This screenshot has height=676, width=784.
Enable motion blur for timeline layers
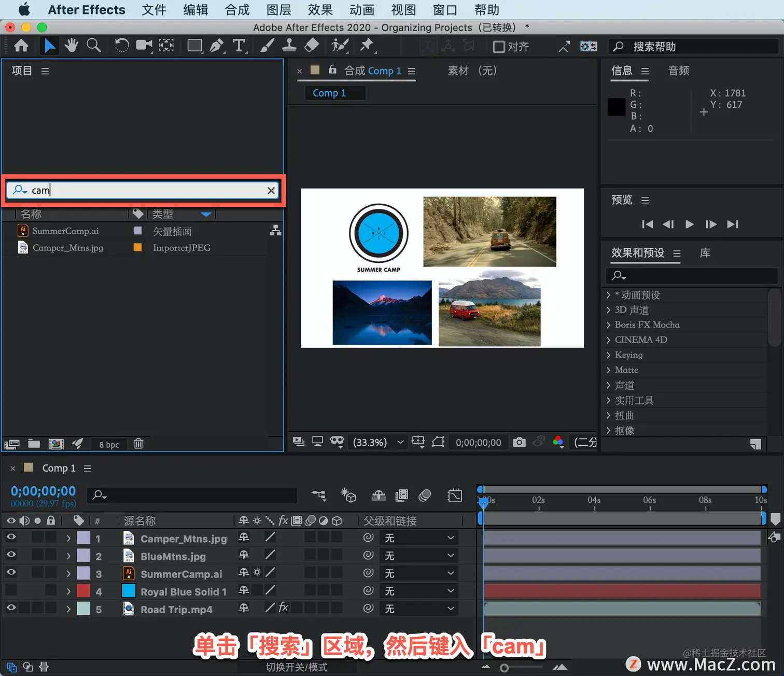(x=425, y=496)
